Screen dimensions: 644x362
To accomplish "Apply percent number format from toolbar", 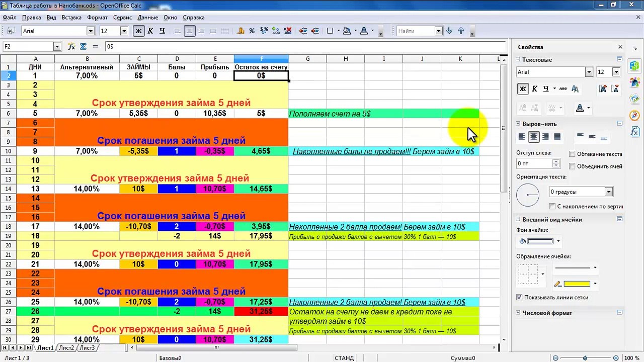I will coord(252,31).
